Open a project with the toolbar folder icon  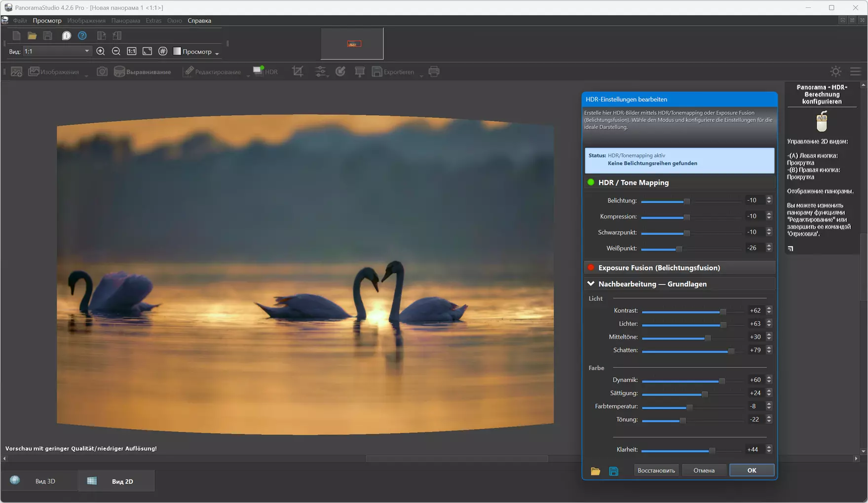click(x=32, y=36)
